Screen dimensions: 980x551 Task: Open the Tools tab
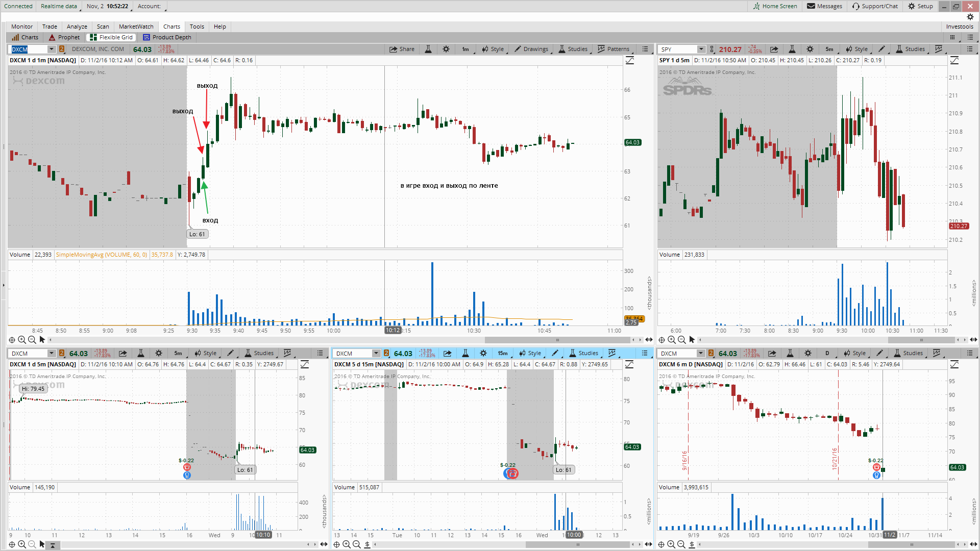pyautogui.click(x=197, y=27)
